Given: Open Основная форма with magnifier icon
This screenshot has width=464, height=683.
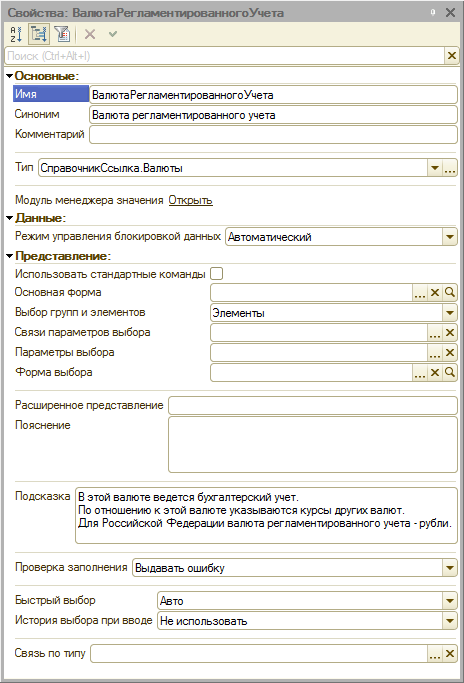Looking at the screenshot, I should click(450, 293).
